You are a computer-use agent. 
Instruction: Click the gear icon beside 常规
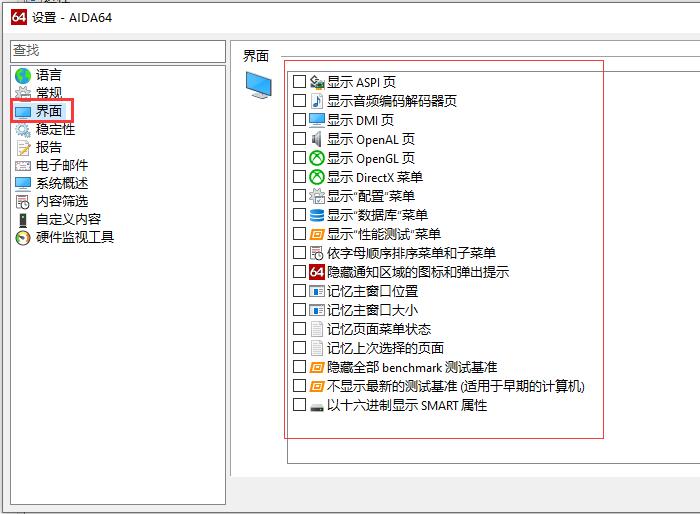pyautogui.click(x=23, y=93)
